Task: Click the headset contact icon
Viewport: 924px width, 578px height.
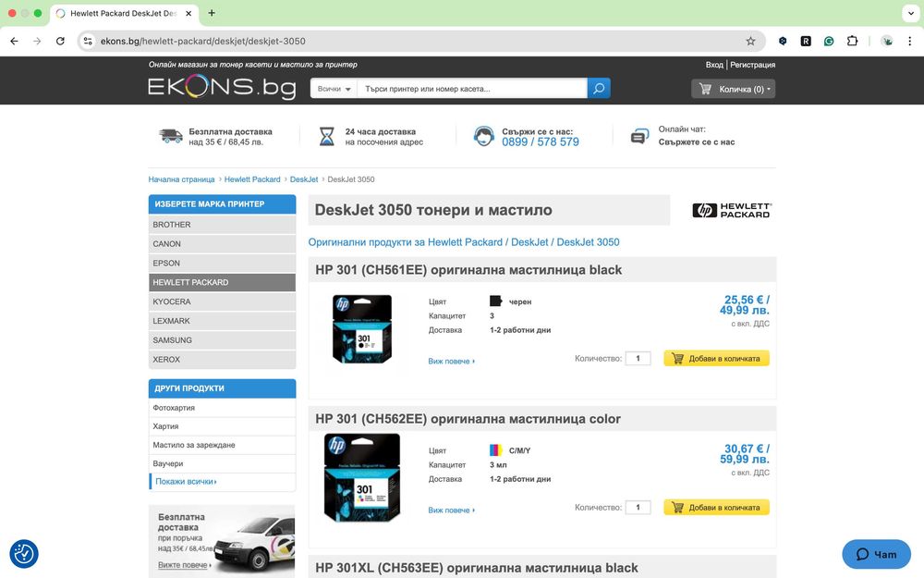Action: 484,136
